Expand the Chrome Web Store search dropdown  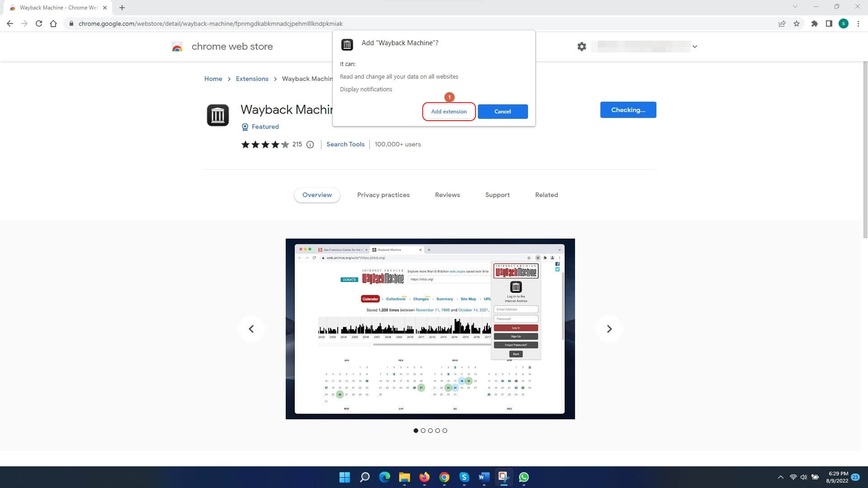693,47
